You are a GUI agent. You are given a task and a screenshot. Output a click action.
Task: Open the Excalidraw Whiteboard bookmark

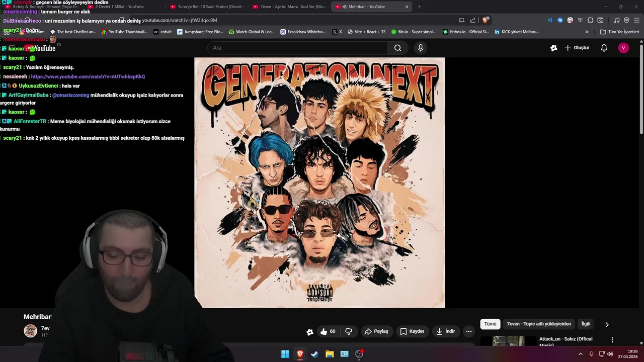click(303, 32)
